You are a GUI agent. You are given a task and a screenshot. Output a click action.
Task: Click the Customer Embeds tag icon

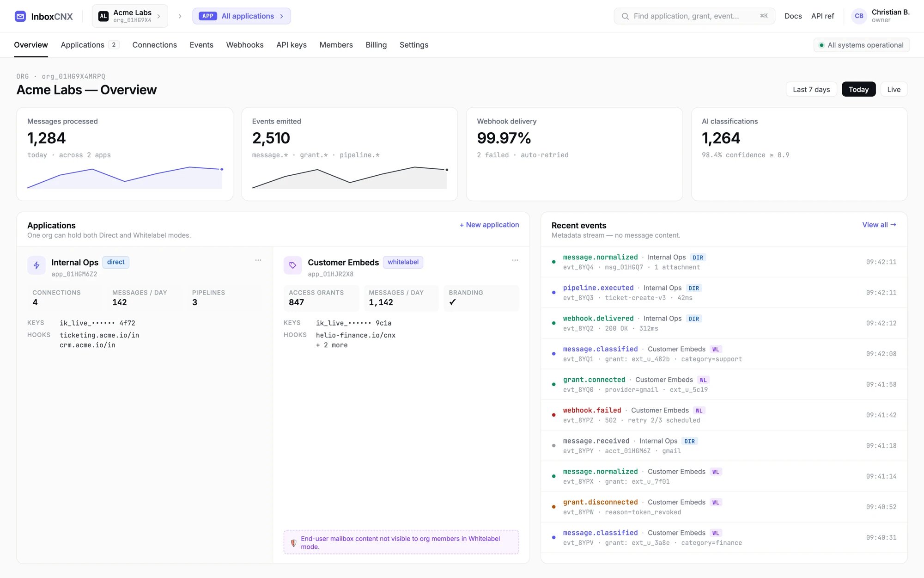(293, 265)
